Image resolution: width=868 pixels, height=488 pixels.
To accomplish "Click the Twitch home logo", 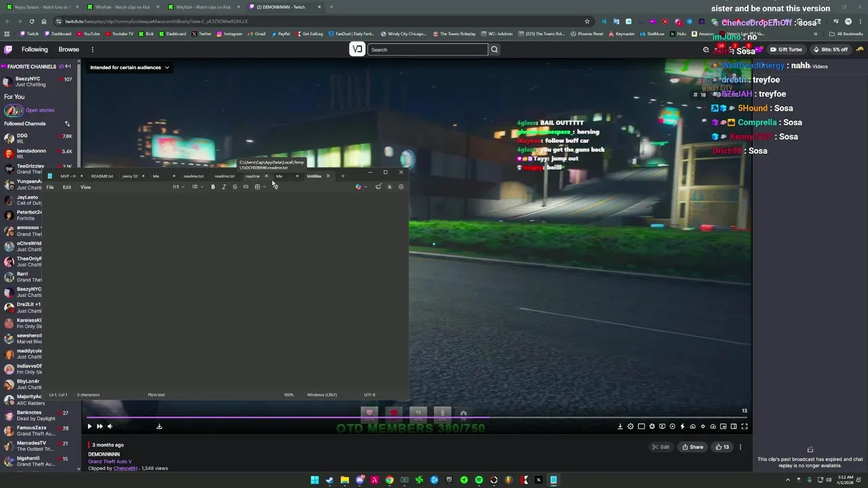I will 8,49.
